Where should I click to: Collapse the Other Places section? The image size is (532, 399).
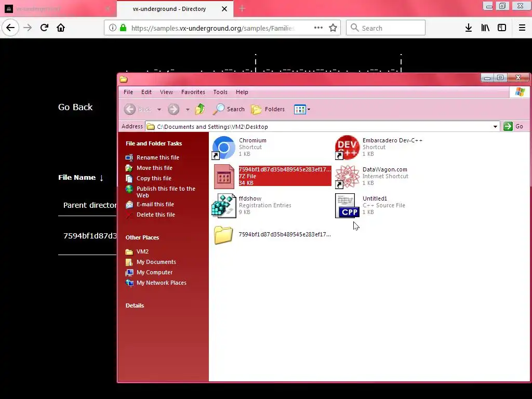point(142,237)
